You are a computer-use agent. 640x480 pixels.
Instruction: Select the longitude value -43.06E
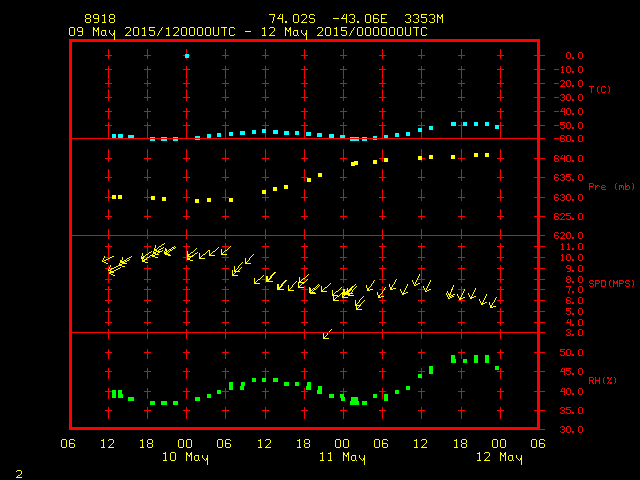(360, 19)
